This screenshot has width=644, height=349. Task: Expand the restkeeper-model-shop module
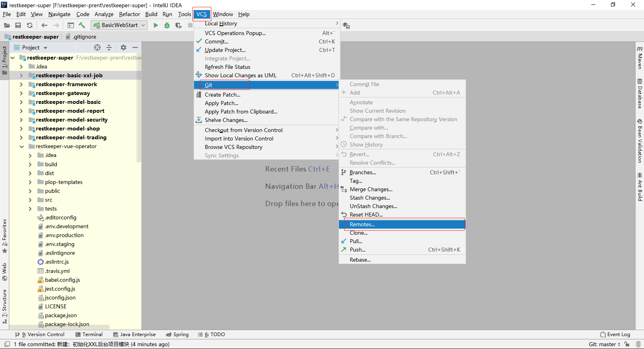(x=21, y=129)
